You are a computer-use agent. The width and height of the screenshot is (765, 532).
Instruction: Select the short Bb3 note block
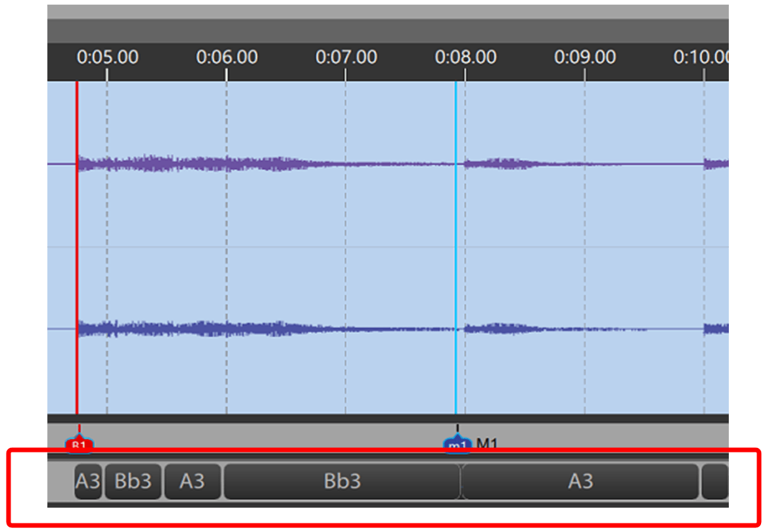click(x=133, y=481)
